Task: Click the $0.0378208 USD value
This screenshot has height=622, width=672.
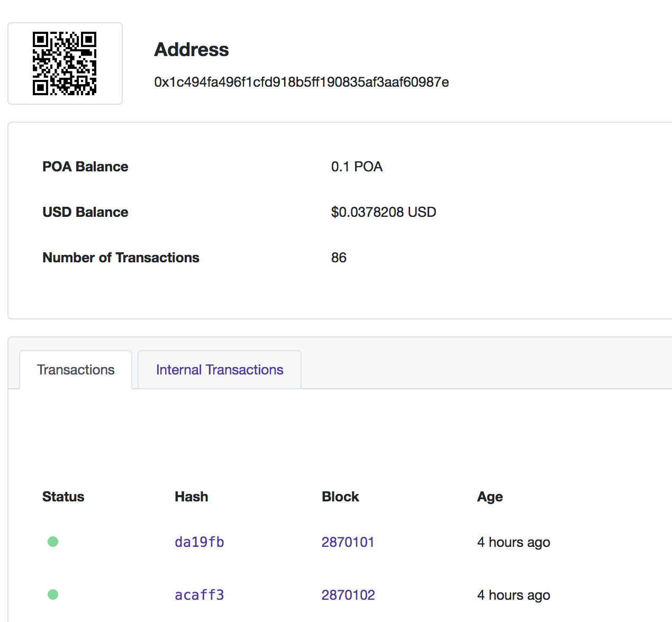Action: (x=384, y=212)
